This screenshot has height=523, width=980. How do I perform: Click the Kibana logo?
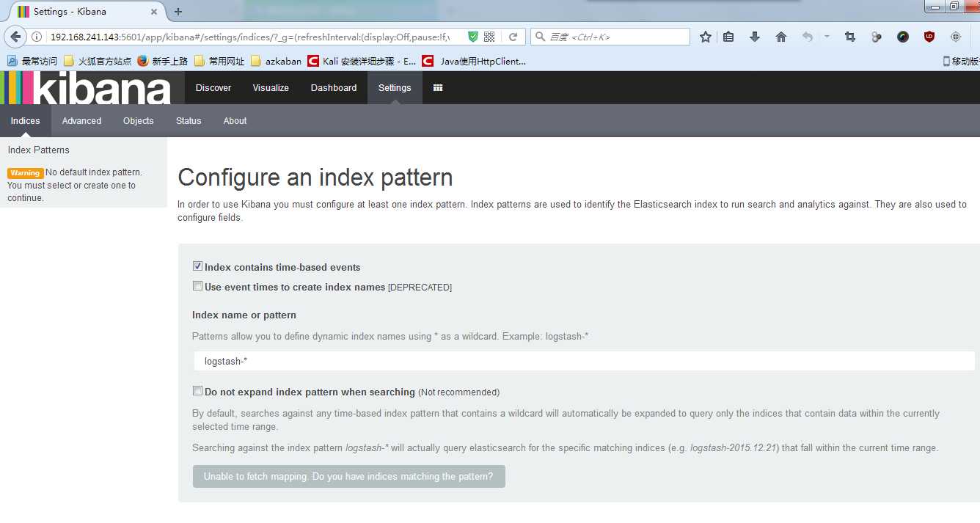(86, 88)
